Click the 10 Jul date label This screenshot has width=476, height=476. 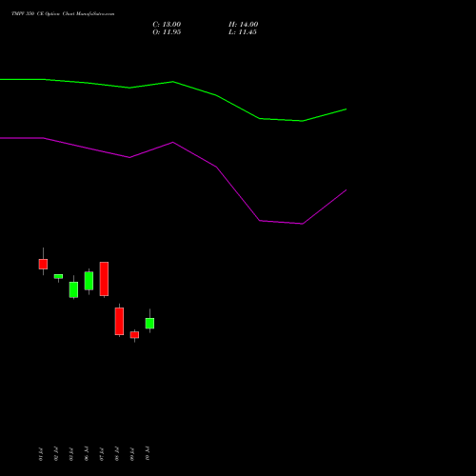[148, 453]
